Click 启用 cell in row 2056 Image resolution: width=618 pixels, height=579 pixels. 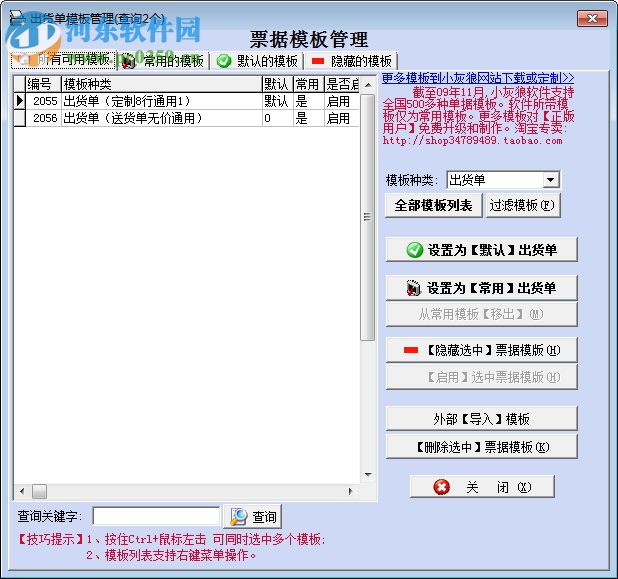[342, 118]
